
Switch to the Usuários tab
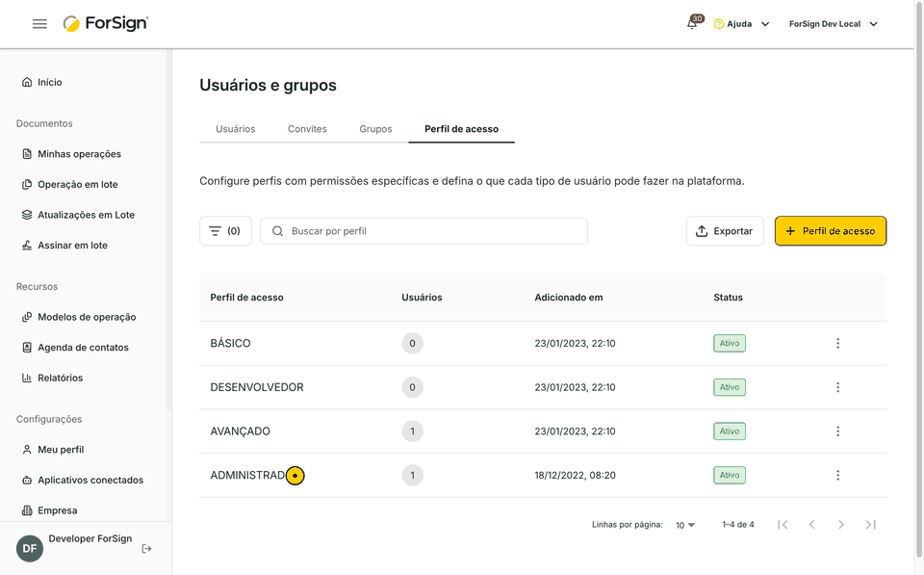[235, 129]
